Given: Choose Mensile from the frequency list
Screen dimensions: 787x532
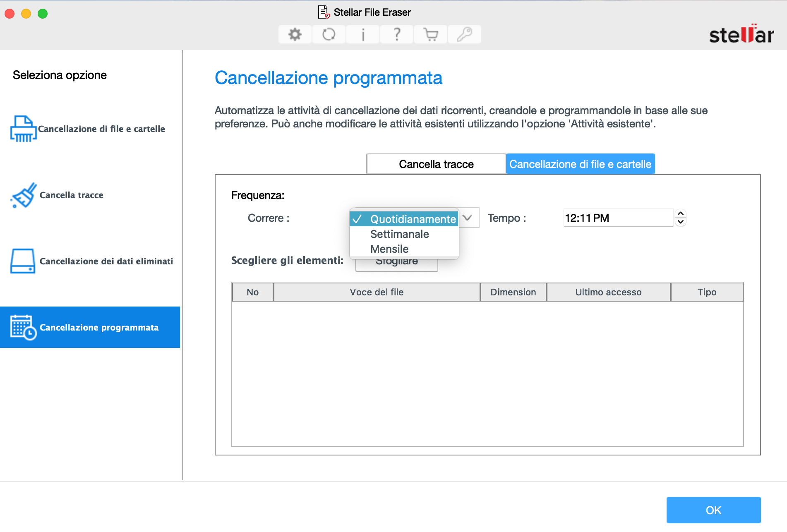Looking at the screenshot, I should [x=404, y=249].
